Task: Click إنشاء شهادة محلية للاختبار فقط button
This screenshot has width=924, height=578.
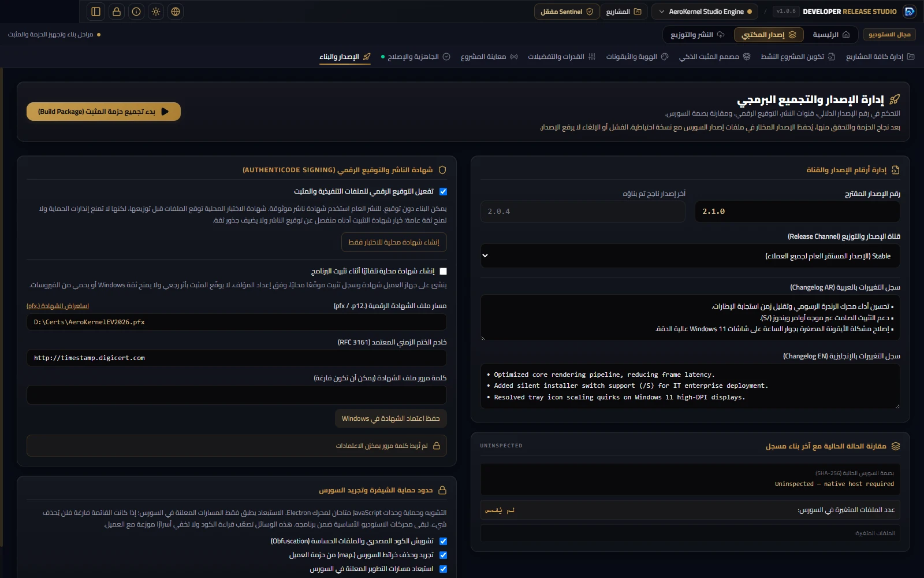Action: (394, 242)
